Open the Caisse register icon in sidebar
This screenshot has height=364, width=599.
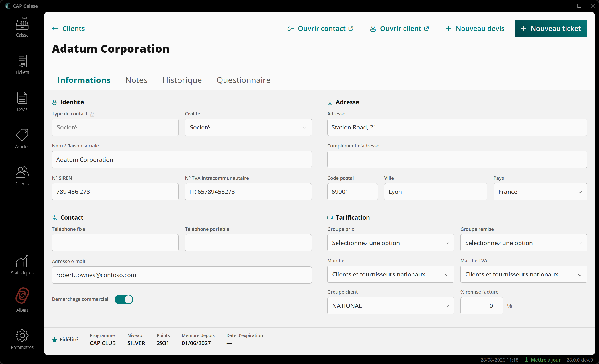[x=22, y=24]
